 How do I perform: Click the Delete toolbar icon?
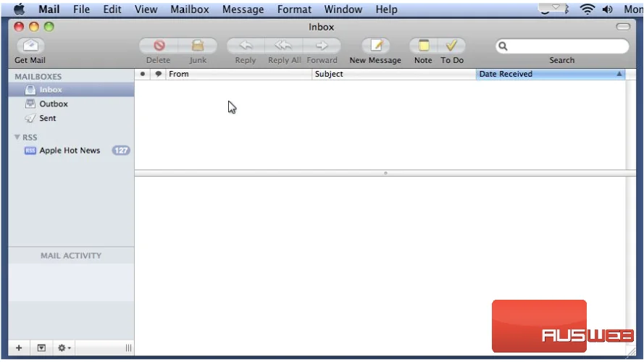[159, 46]
